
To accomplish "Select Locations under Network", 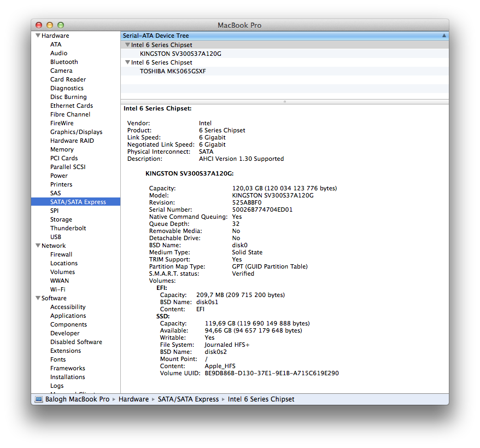I will point(63,263).
